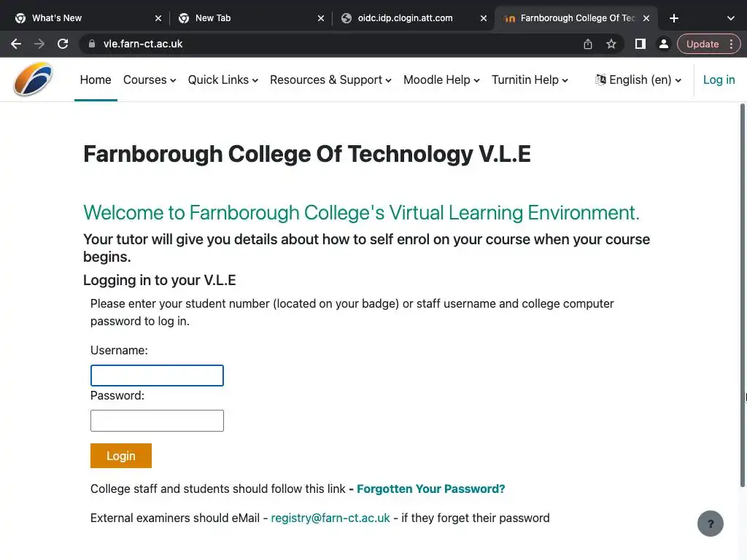This screenshot has width=747, height=560.
Task: Switch to the oidc.idp.clogin.att.com tab
Action: click(x=405, y=18)
